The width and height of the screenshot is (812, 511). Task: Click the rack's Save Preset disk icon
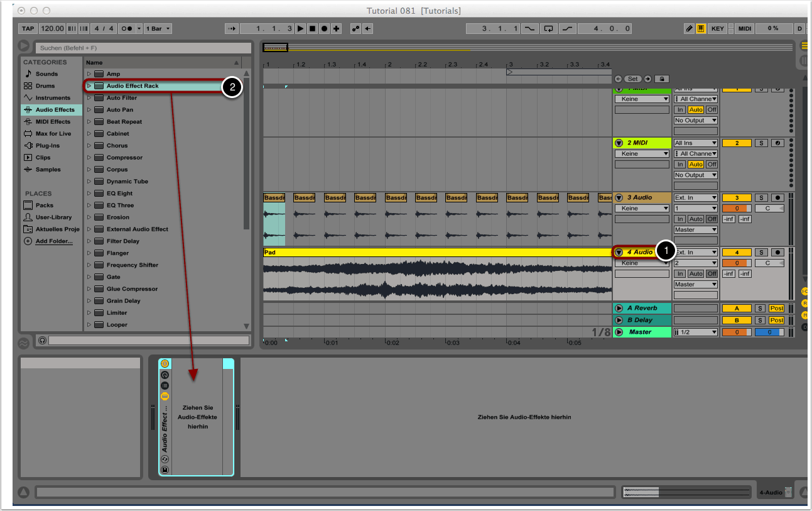165,470
